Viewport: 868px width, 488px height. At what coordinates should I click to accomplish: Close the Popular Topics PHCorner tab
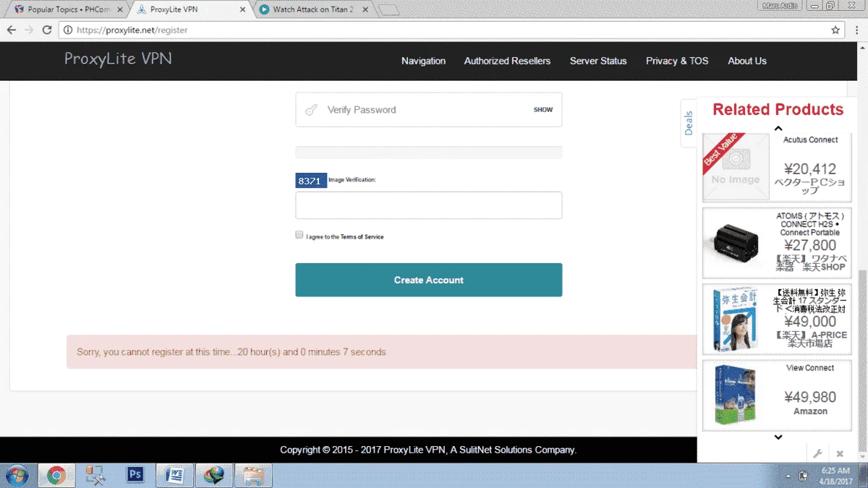[x=119, y=10]
